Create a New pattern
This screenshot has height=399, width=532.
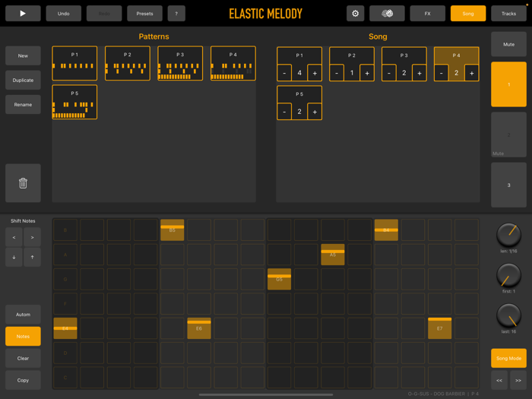23,55
